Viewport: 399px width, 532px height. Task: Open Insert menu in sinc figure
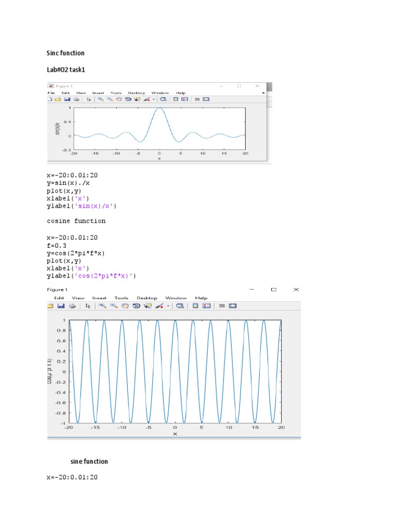98,93
